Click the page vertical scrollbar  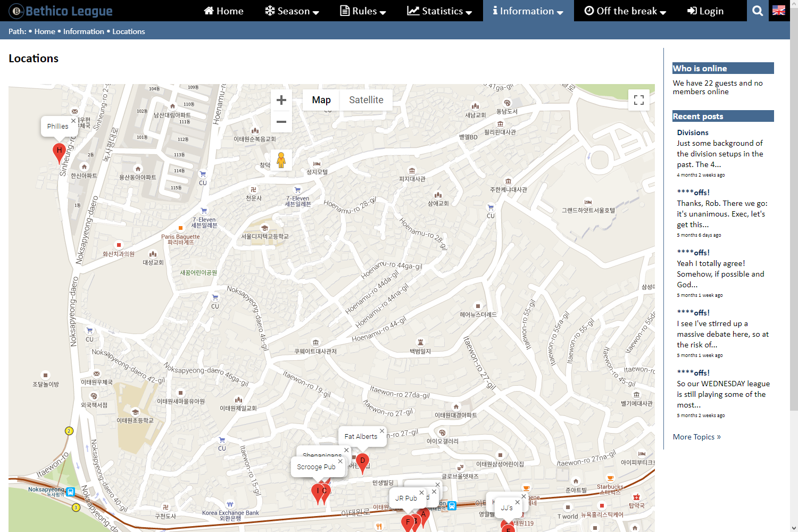(x=793, y=213)
